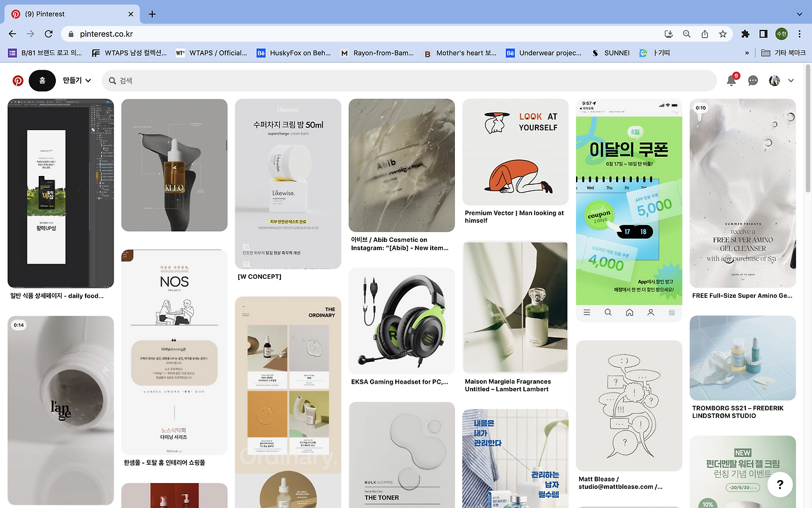Open the Summer Fridays video pin marked 0:10
812x508 pixels.
pyautogui.click(x=743, y=194)
